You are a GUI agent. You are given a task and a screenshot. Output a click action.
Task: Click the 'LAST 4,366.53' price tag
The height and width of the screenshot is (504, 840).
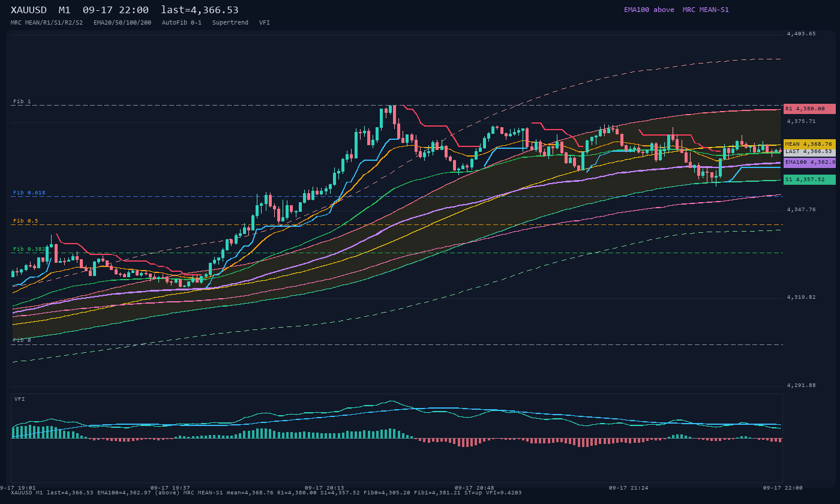click(x=809, y=152)
